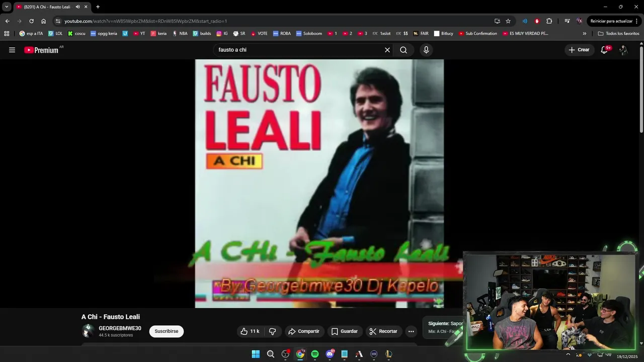Open the IG bookmark

point(222,34)
